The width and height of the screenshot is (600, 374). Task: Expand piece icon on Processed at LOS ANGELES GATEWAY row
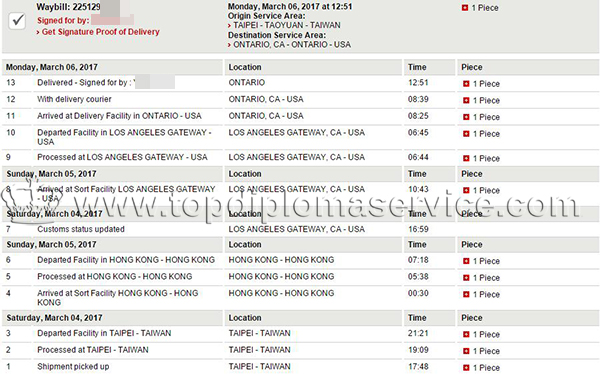pyautogui.click(x=466, y=158)
